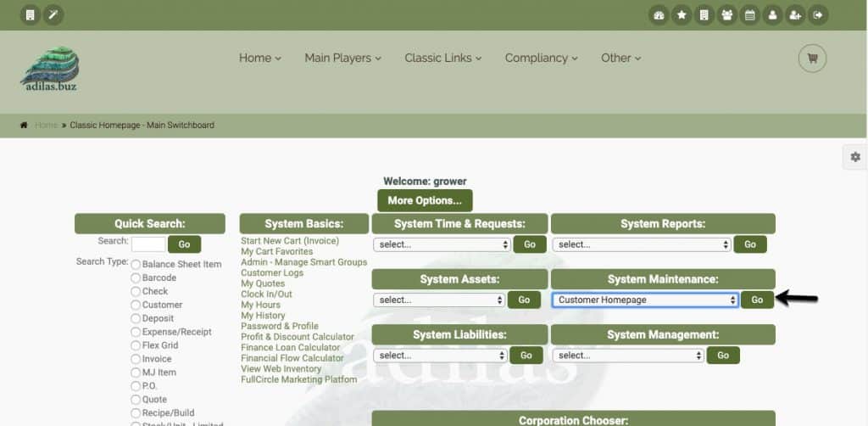
Task: Open My Quotes link
Action: [x=263, y=283]
